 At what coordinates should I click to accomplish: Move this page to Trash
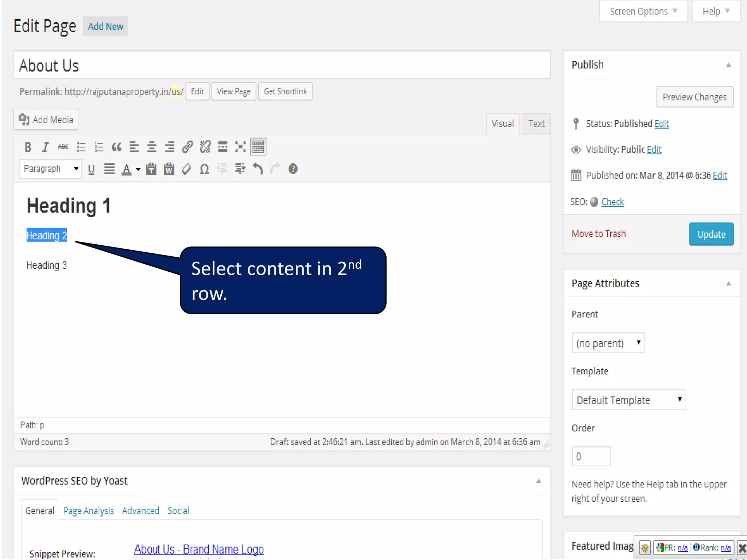pos(599,234)
